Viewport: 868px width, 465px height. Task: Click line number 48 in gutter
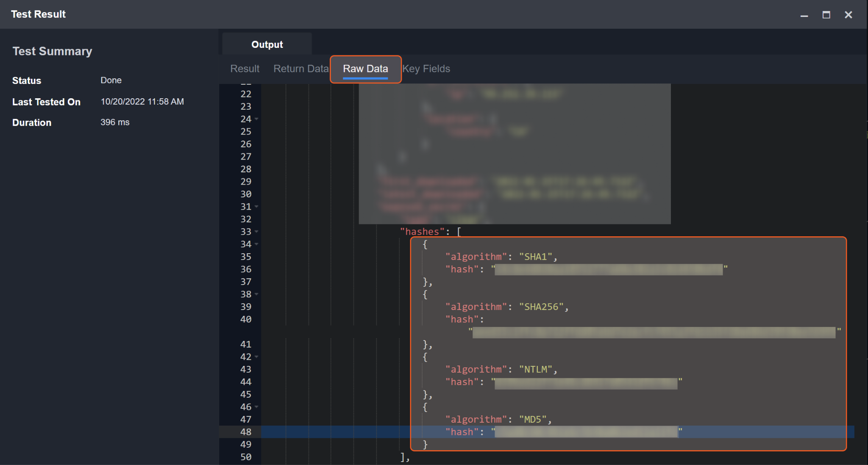[246, 432]
